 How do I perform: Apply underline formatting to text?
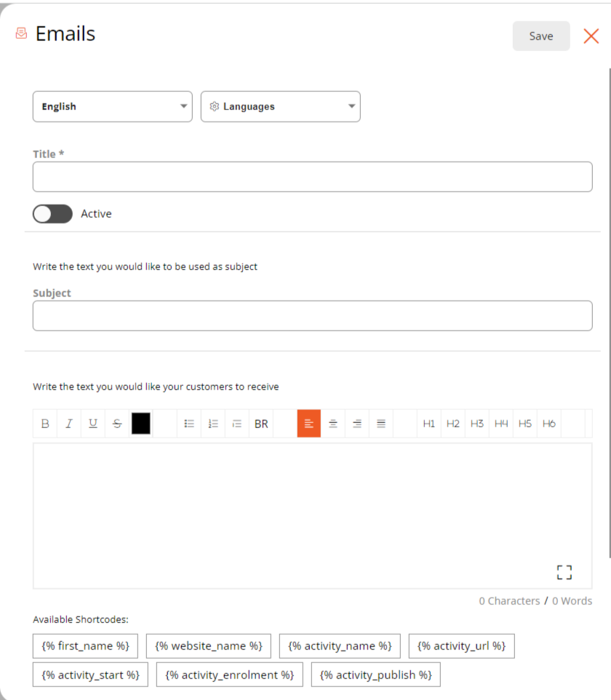(93, 423)
